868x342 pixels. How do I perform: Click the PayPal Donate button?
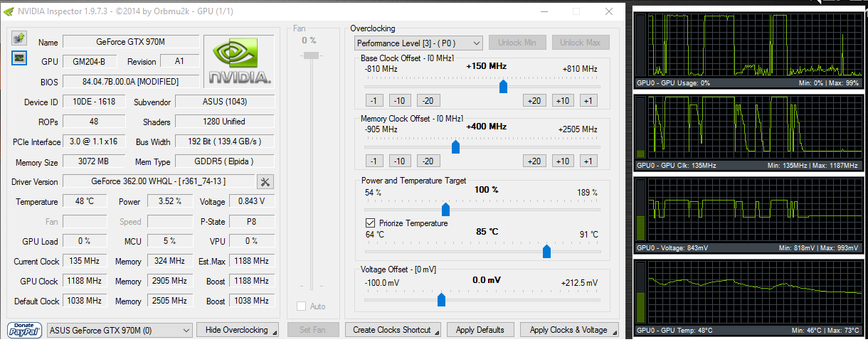[x=24, y=330]
